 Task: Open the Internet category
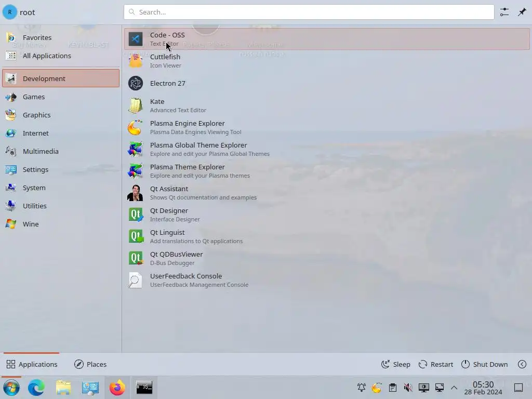coord(61,133)
